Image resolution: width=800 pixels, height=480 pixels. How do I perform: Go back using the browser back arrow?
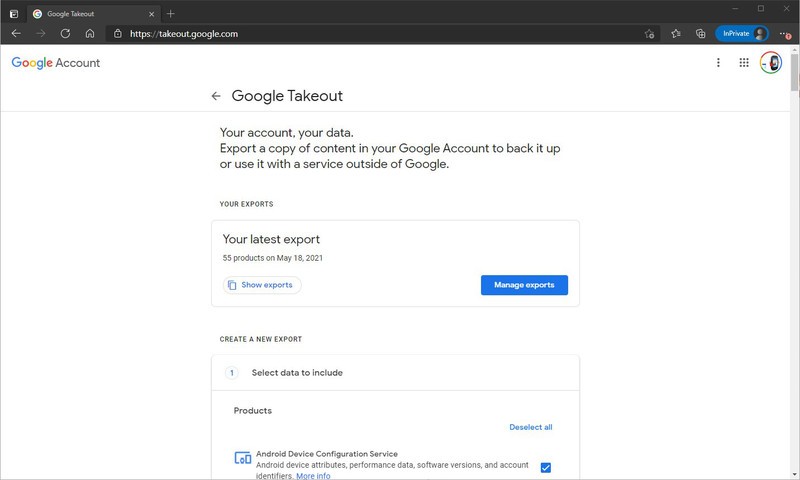pyautogui.click(x=16, y=34)
